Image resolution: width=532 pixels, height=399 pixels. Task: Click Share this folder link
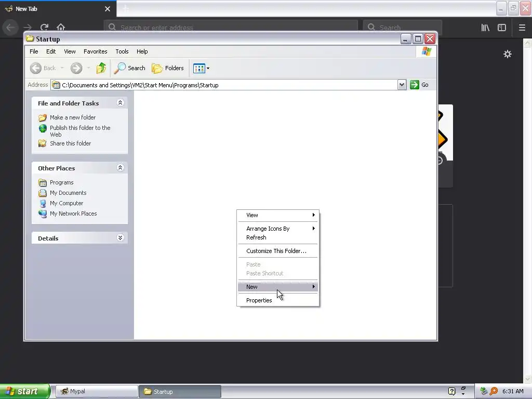coord(70,143)
